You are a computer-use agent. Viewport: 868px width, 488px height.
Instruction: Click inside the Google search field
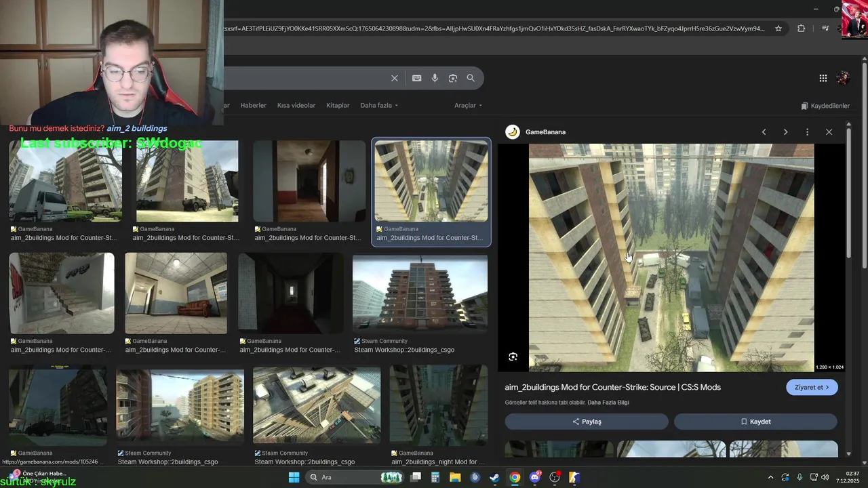click(305, 78)
